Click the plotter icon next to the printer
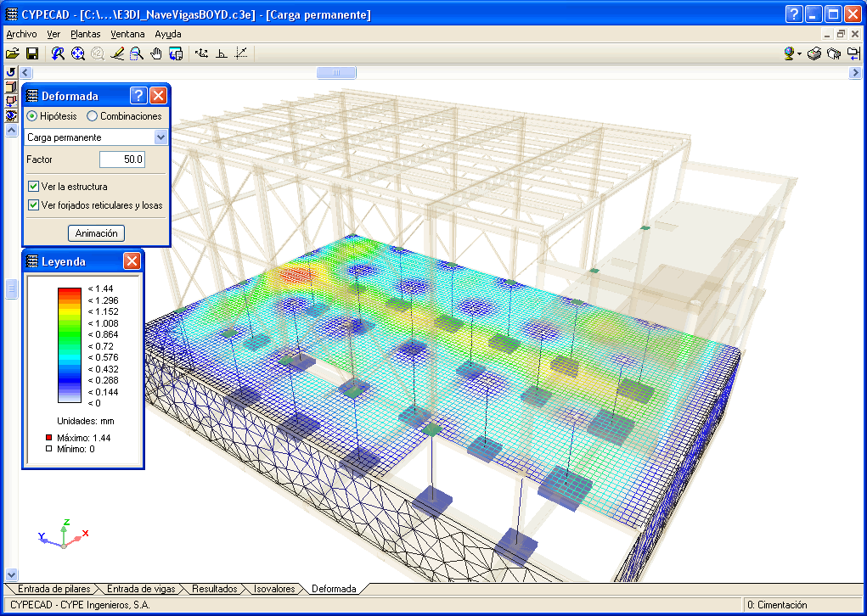This screenshot has height=616, width=867. tap(834, 53)
